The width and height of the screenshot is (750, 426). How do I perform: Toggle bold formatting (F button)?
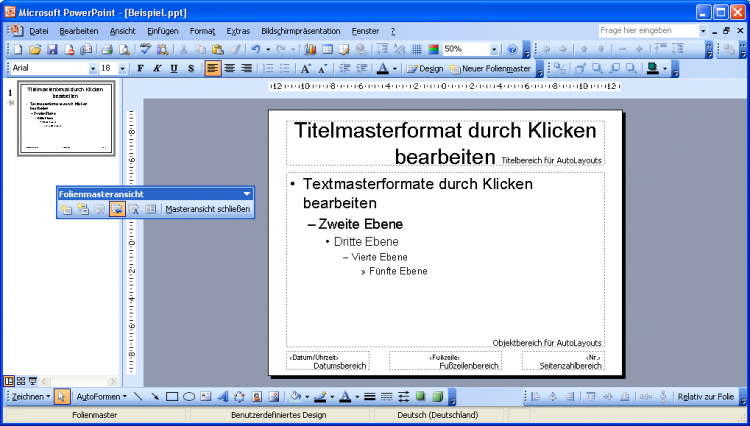click(x=140, y=68)
